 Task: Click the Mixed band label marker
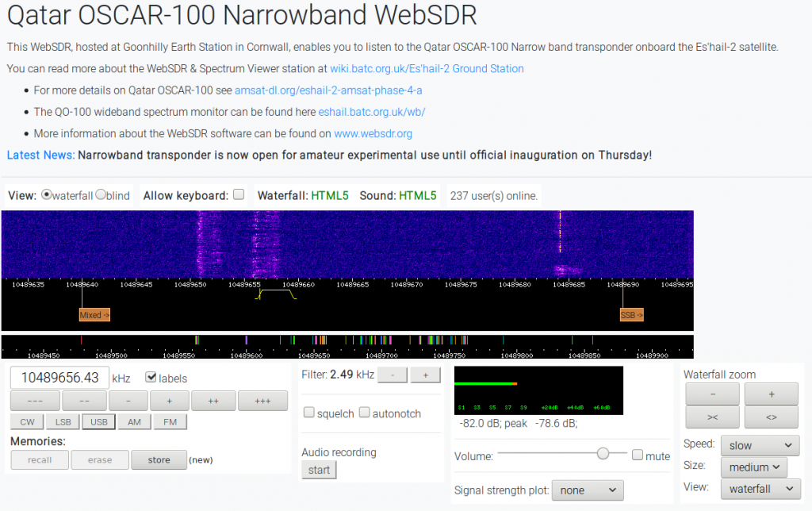click(x=94, y=315)
